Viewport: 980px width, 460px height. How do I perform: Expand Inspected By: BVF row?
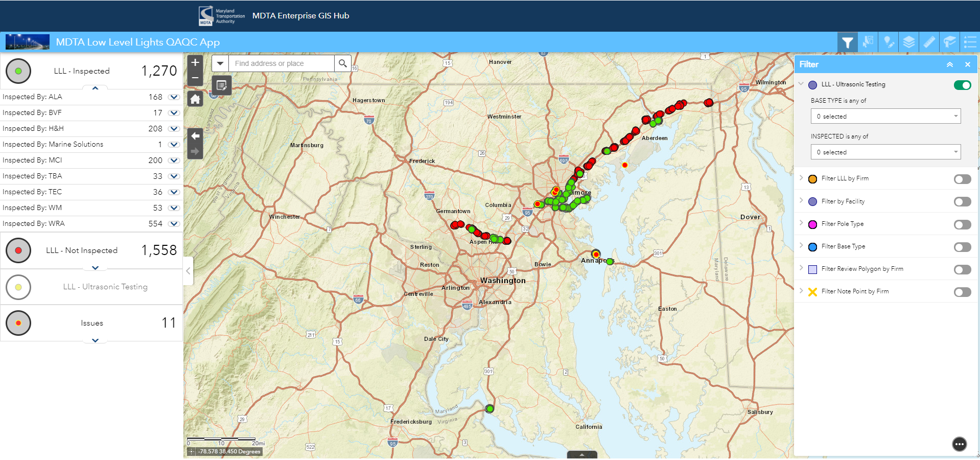coord(174,113)
